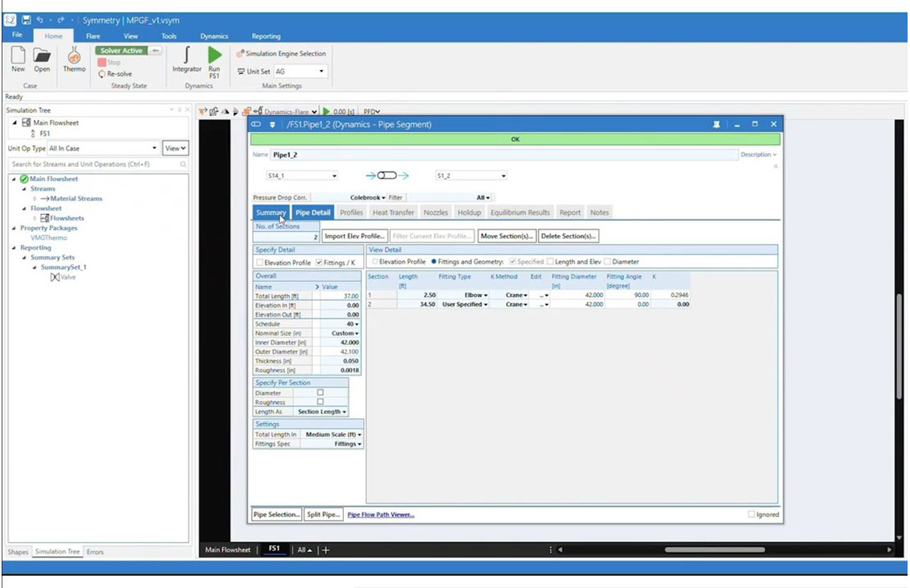This screenshot has width=910, height=588.
Task: Click the Pipe1_2 name input field
Action: (x=504, y=155)
